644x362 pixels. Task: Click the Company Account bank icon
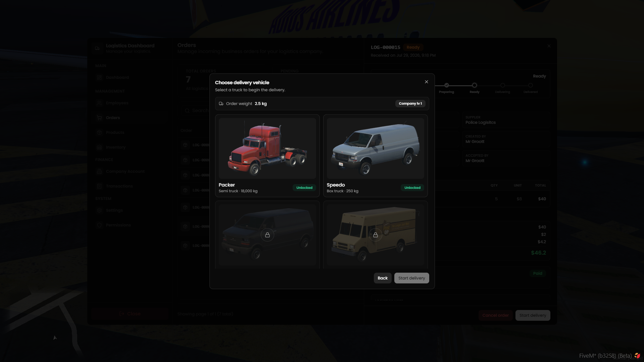pos(99,171)
